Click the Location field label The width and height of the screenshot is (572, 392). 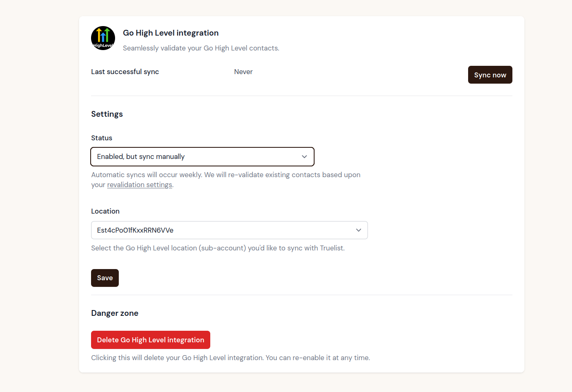tap(105, 211)
